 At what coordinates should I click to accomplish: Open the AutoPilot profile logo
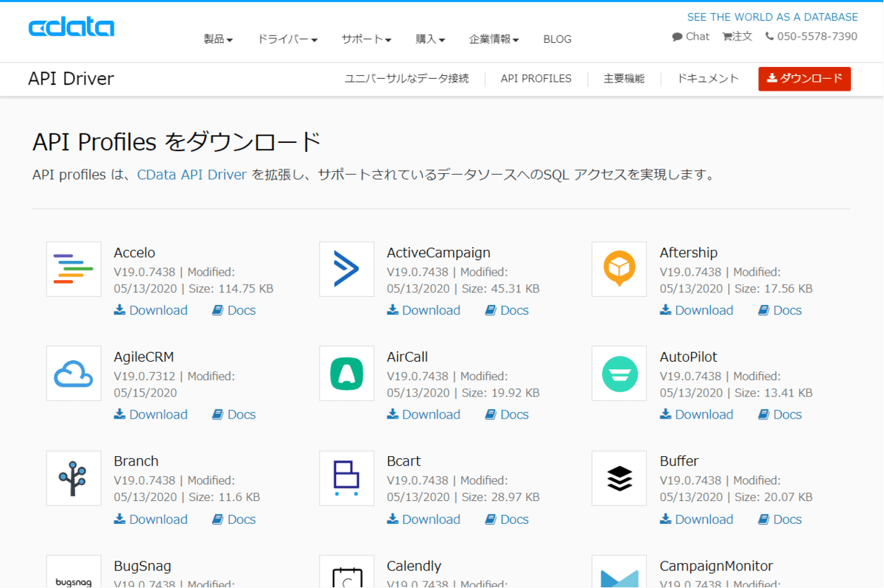620,374
